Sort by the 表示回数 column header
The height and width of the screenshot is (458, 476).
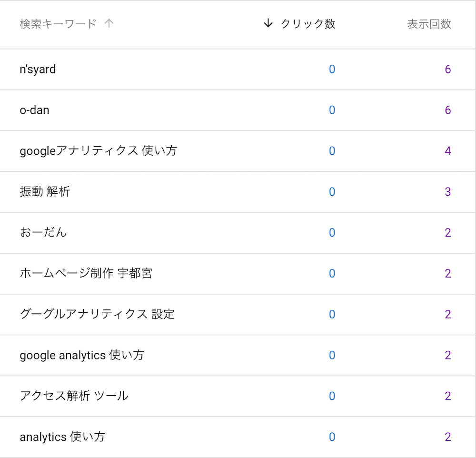click(429, 24)
